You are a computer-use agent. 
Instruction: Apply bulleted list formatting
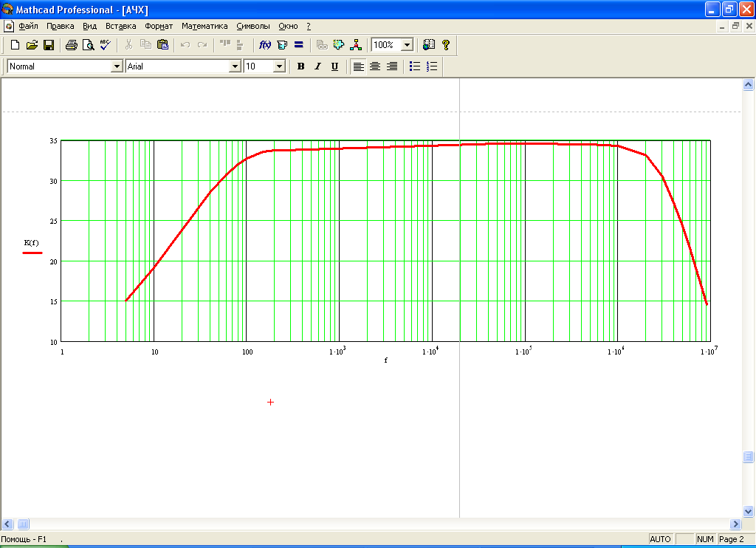[415, 66]
